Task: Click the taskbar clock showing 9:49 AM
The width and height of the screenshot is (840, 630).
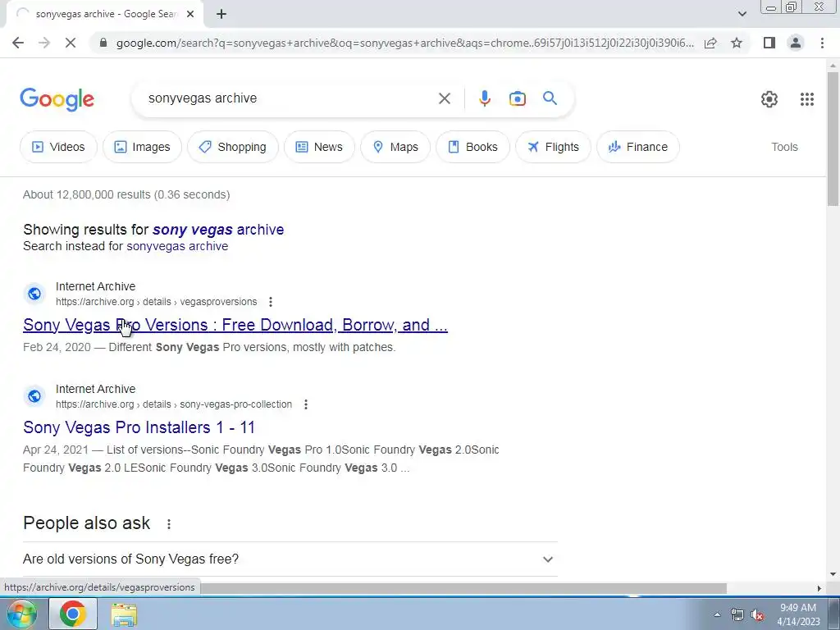Action: coord(798,614)
